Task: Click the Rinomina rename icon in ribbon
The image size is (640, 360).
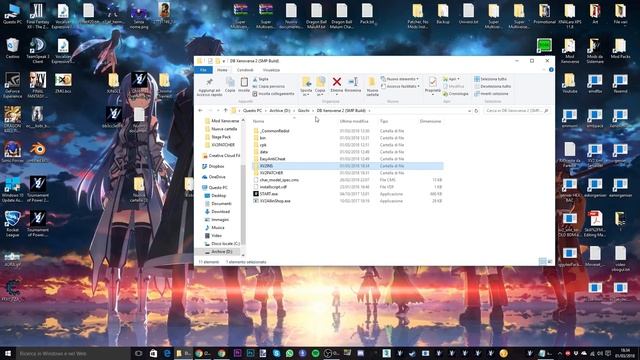Action: coord(353,82)
